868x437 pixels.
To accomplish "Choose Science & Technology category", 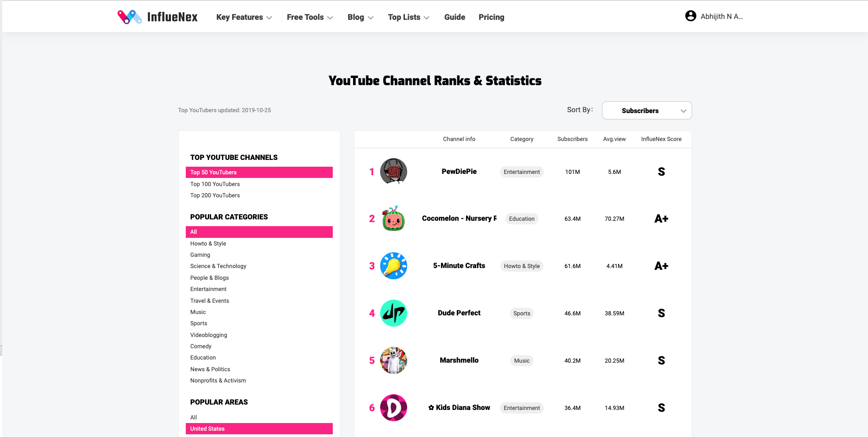I will 218,266.
